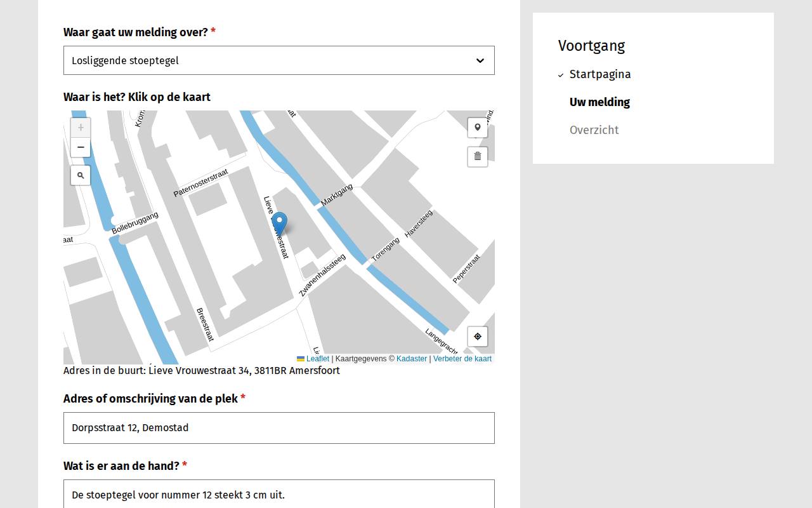812x508 pixels.
Task: Click the Voortgang heading
Action: point(591,46)
